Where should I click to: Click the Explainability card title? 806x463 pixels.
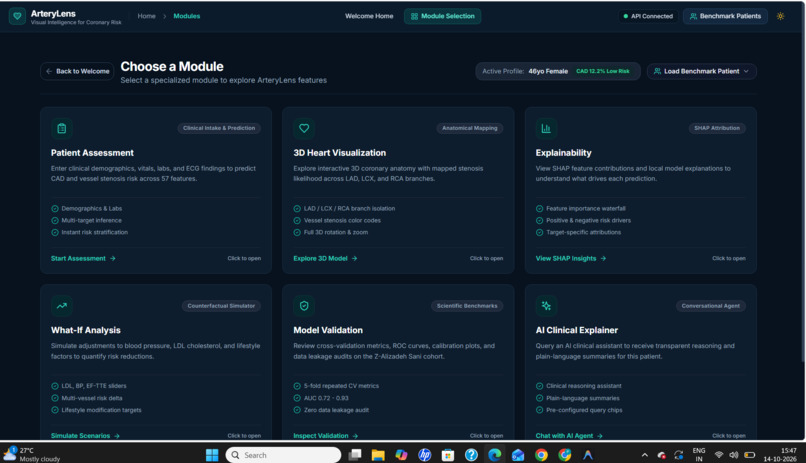pyautogui.click(x=563, y=153)
